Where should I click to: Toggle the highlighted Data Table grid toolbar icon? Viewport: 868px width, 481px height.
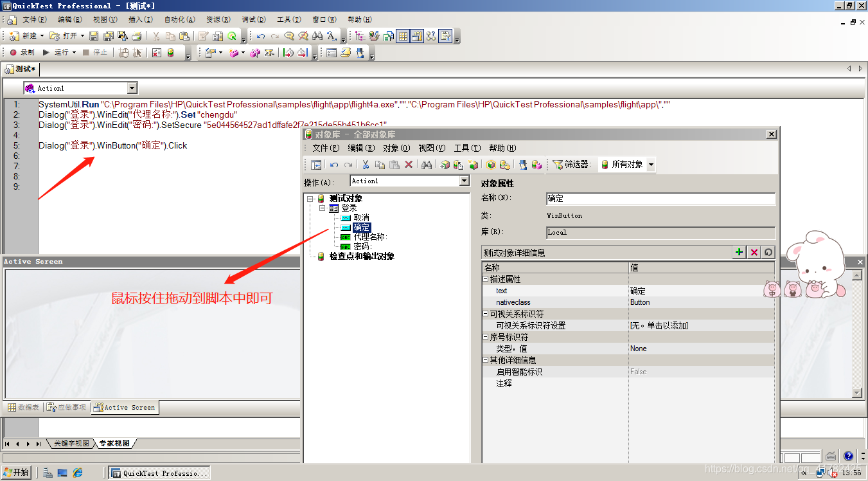[x=403, y=36]
